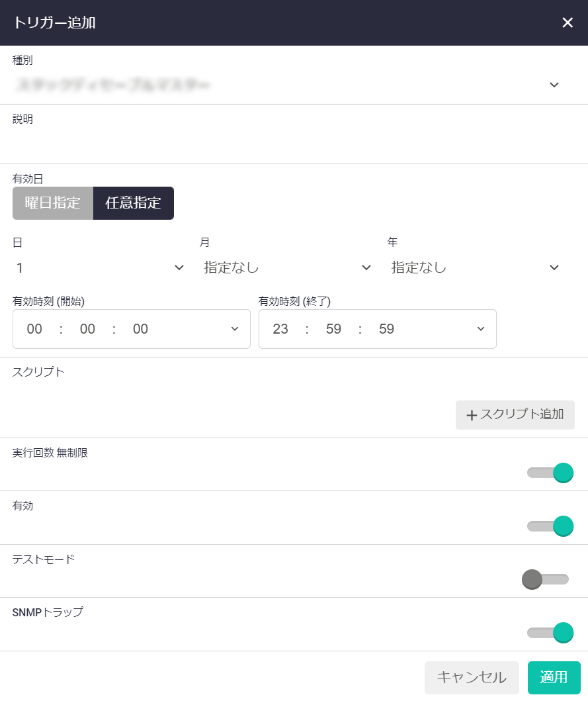Click the start time hours field
The height and width of the screenshot is (701, 588).
tap(34, 329)
